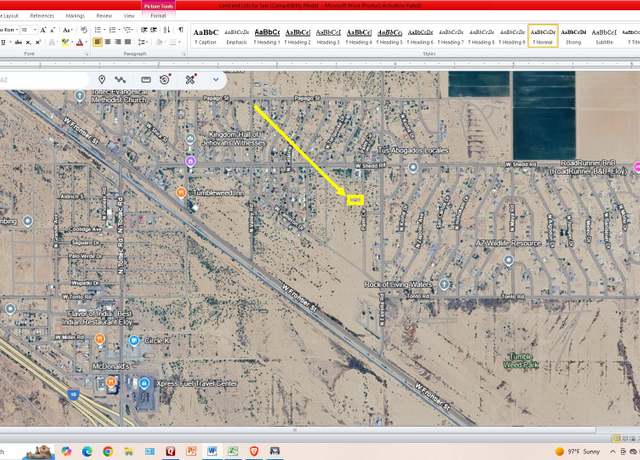Image resolution: width=640 pixels, height=460 pixels.
Task: Apply the text highlight color
Action: tap(64, 42)
